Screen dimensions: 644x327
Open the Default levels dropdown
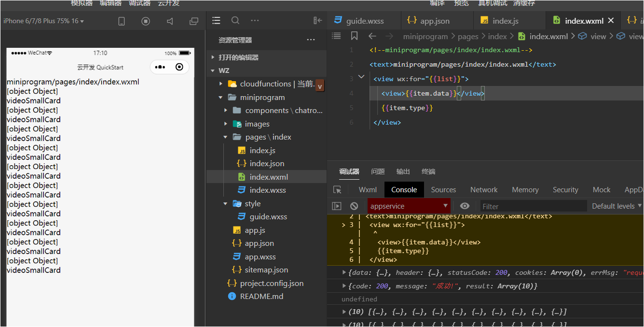click(617, 206)
